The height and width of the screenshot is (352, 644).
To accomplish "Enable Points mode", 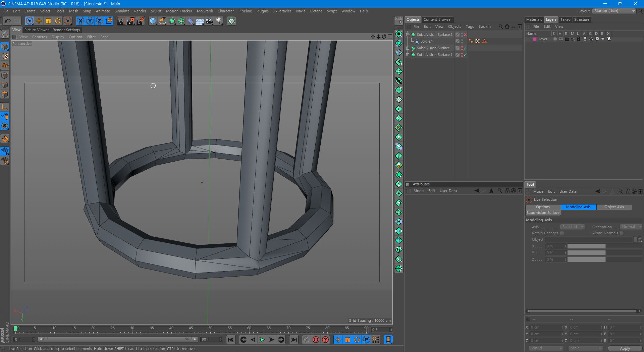I will tap(5, 75).
